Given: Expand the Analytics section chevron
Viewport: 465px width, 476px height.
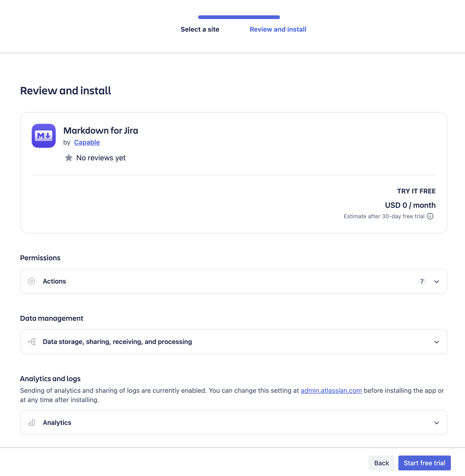Looking at the screenshot, I should pos(437,423).
